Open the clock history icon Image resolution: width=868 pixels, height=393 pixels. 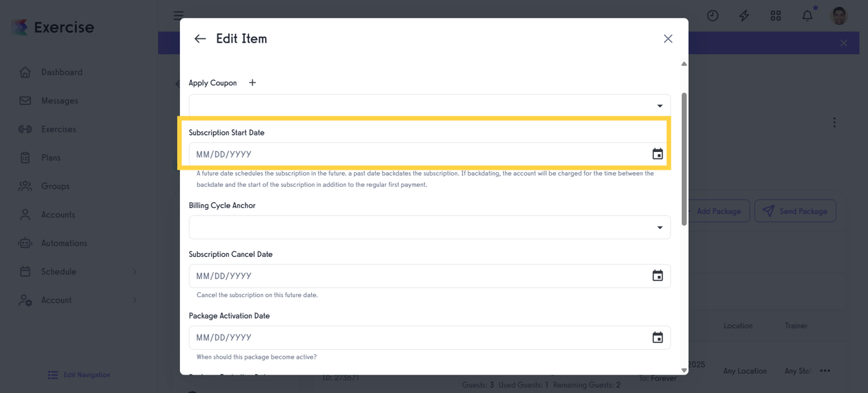[x=712, y=15]
